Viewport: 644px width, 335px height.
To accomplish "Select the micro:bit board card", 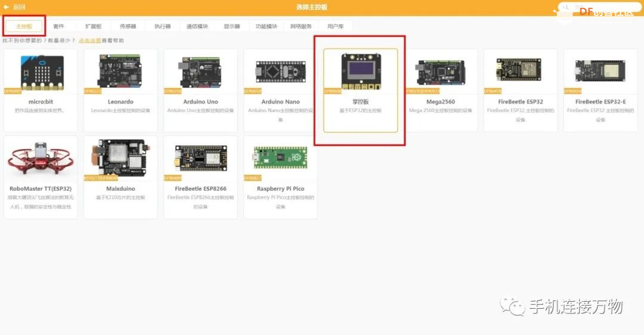I will (x=41, y=91).
